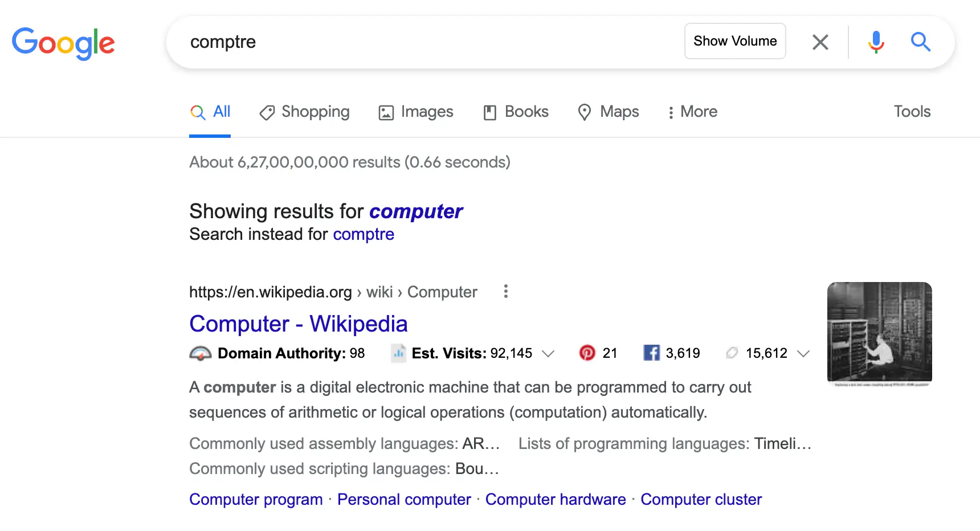Screen dimensions: 980x531
Task: Open the Maps tab
Action: tap(608, 112)
